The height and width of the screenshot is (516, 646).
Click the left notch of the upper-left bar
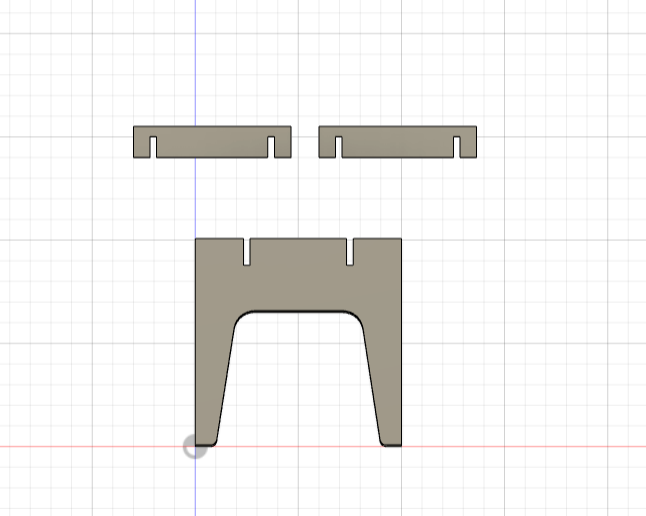(153, 147)
